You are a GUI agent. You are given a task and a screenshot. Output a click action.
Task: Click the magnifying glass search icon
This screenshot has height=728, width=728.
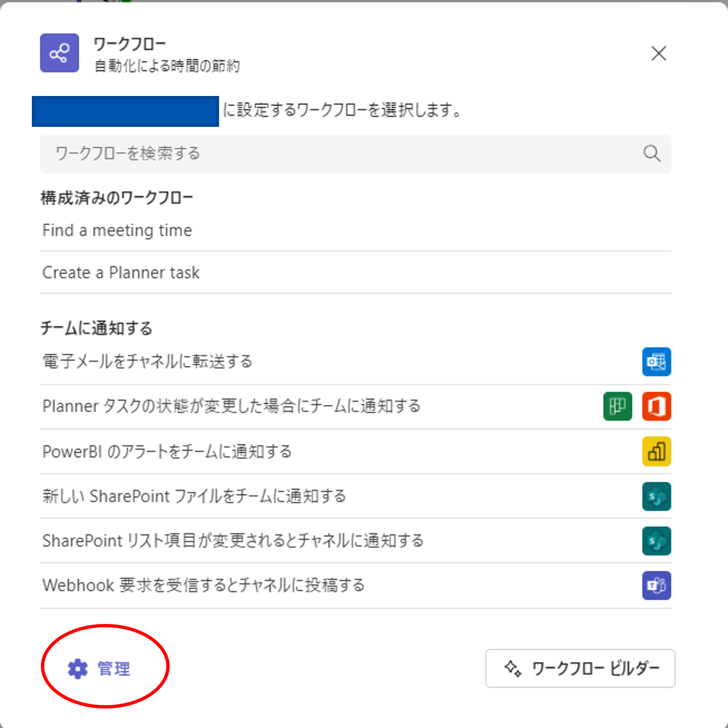(x=651, y=153)
